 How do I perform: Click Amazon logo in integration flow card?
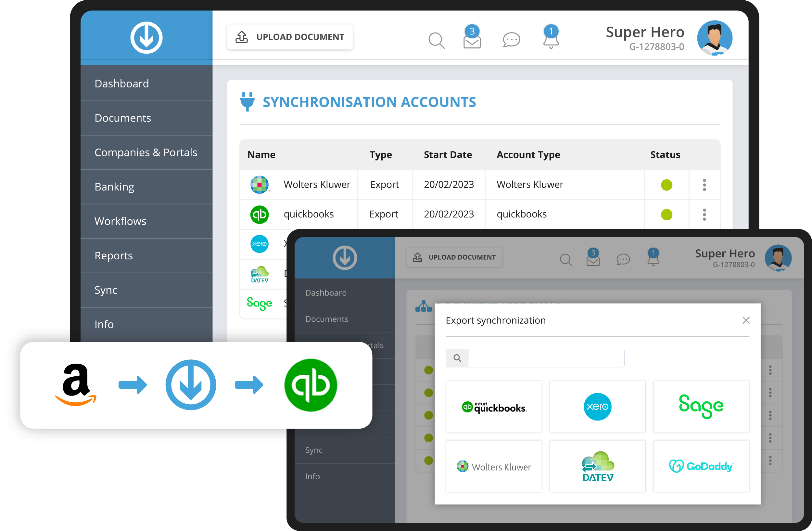(x=76, y=385)
